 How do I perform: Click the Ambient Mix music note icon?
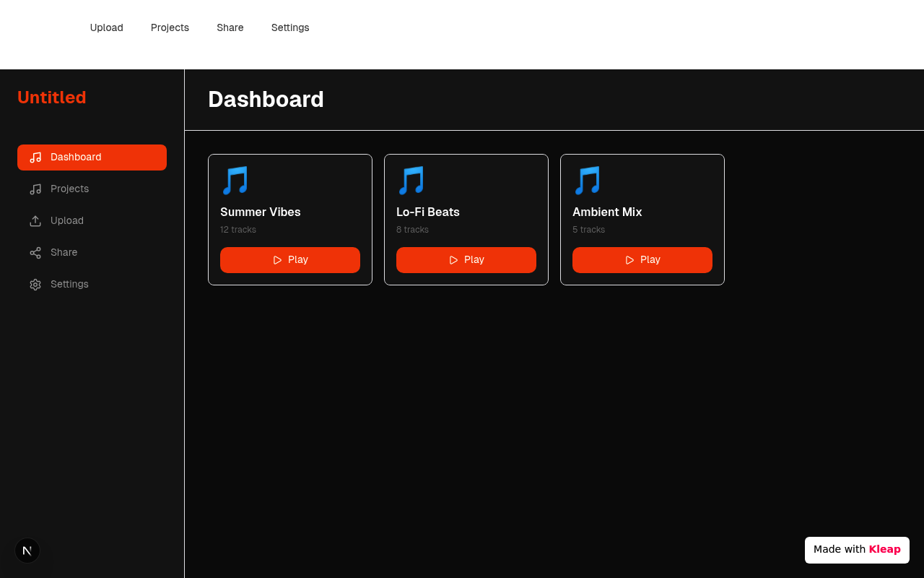tap(588, 181)
